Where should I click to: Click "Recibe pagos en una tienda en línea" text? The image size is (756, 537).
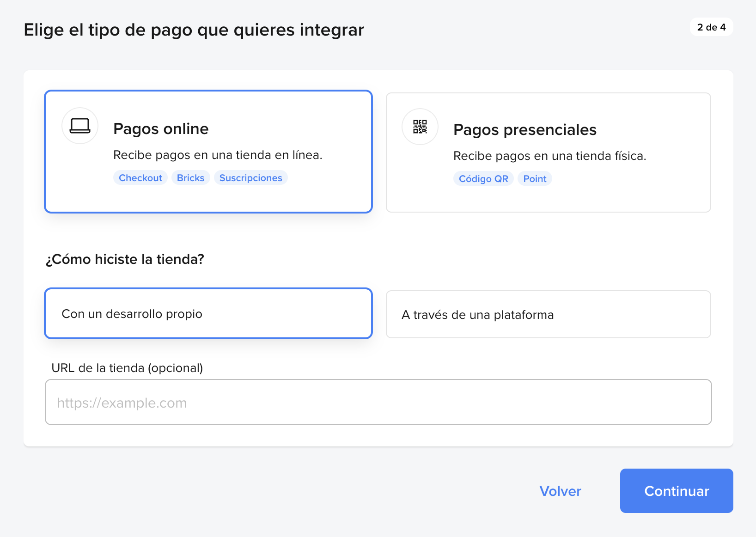pos(219,155)
